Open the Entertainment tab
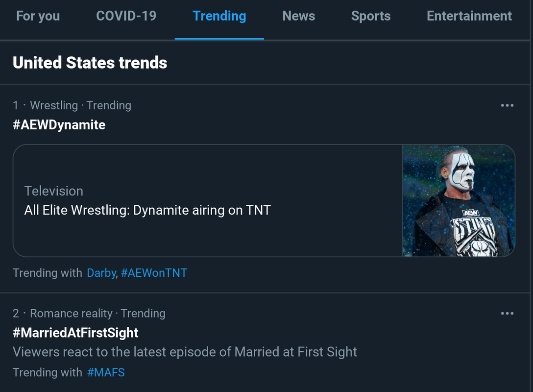This screenshot has width=533, height=392. 469,16
